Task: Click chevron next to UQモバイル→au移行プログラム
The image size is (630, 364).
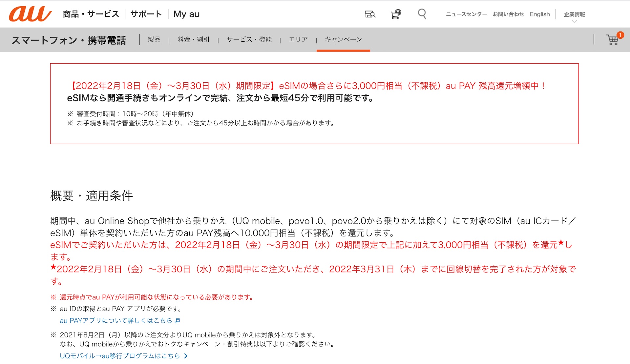Action: click(x=186, y=356)
